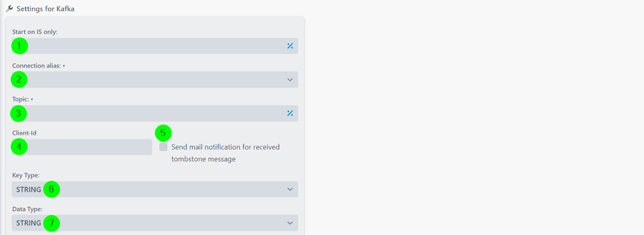Click the Settings for Kafka heading
The width and height of the screenshot is (644, 235).
pyautogui.click(x=45, y=9)
